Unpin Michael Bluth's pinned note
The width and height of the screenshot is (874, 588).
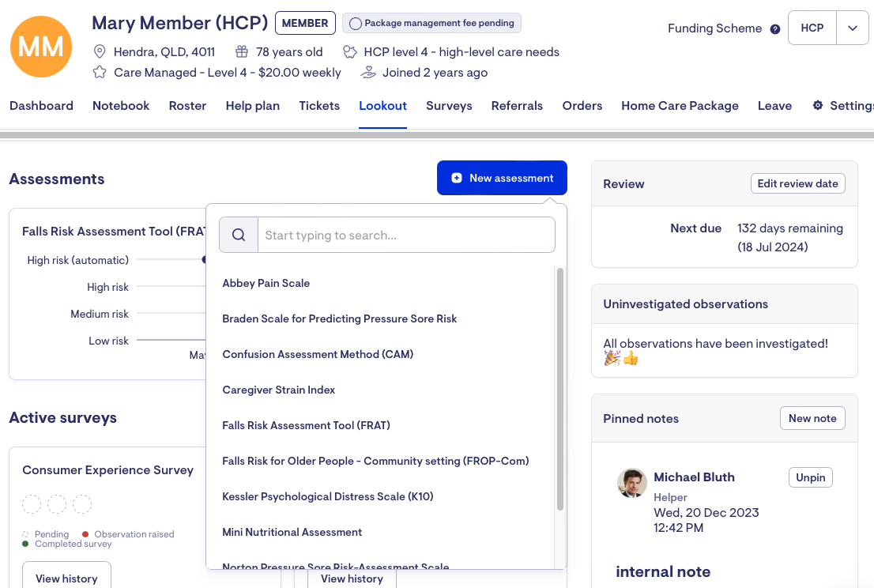[810, 477]
